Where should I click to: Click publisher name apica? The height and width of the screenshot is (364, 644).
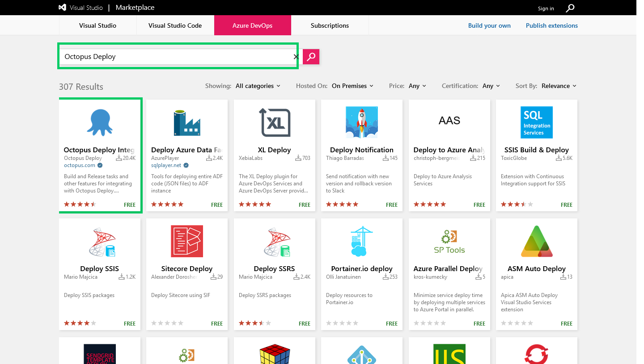507,277
